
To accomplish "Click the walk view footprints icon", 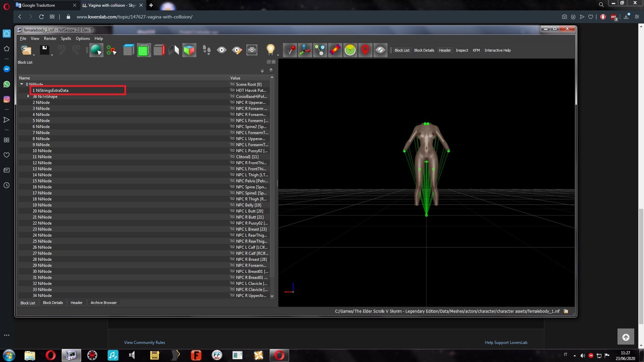I will click(x=207, y=50).
